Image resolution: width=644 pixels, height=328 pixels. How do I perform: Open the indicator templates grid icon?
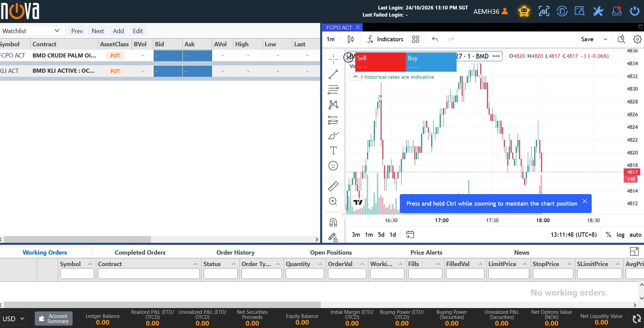point(415,39)
